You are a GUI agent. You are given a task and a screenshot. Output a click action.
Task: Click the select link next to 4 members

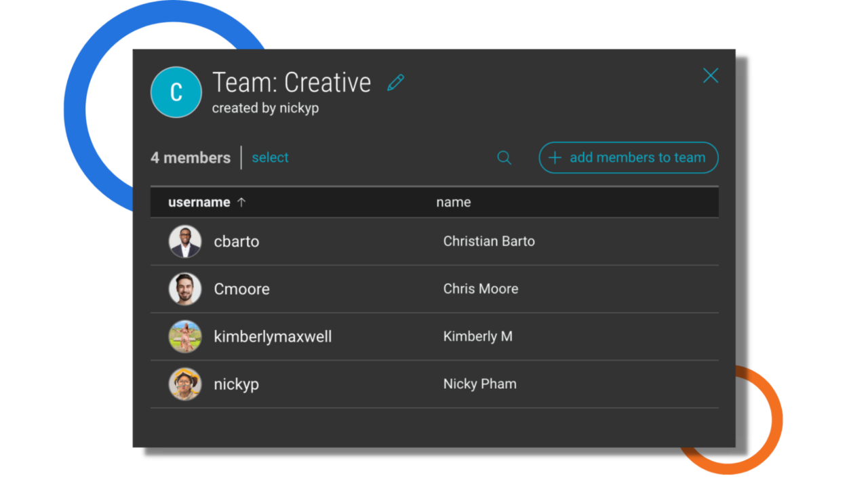click(x=270, y=157)
